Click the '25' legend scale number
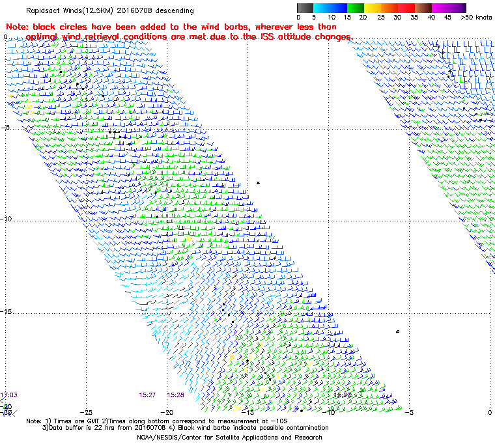The image size is (495, 448). click(x=381, y=18)
